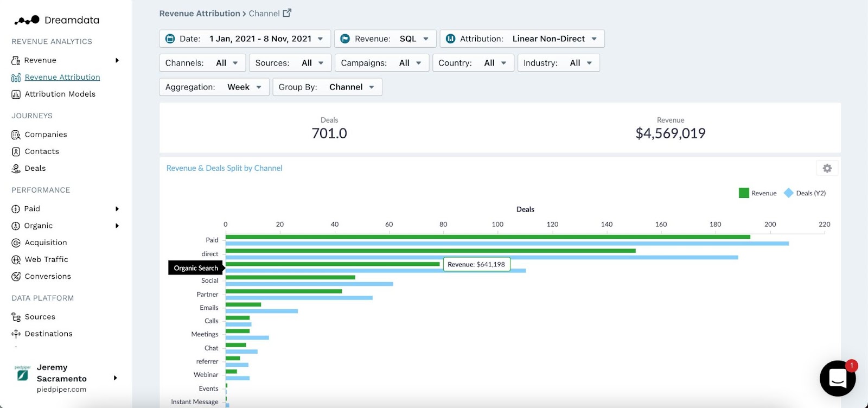
Task: Click the green Organic Search revenue bar
Action: (332, 264)
